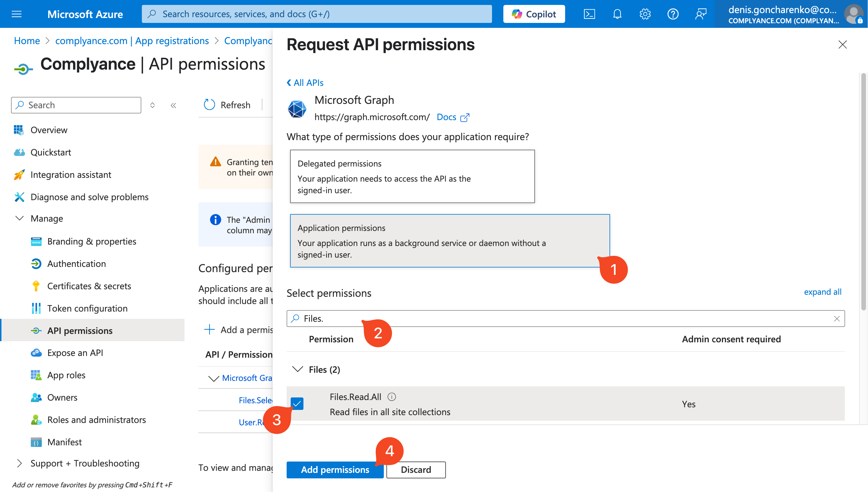Screen dimensions: 868x492
Task: Open the feedback icon in the header
Action: 700,14
